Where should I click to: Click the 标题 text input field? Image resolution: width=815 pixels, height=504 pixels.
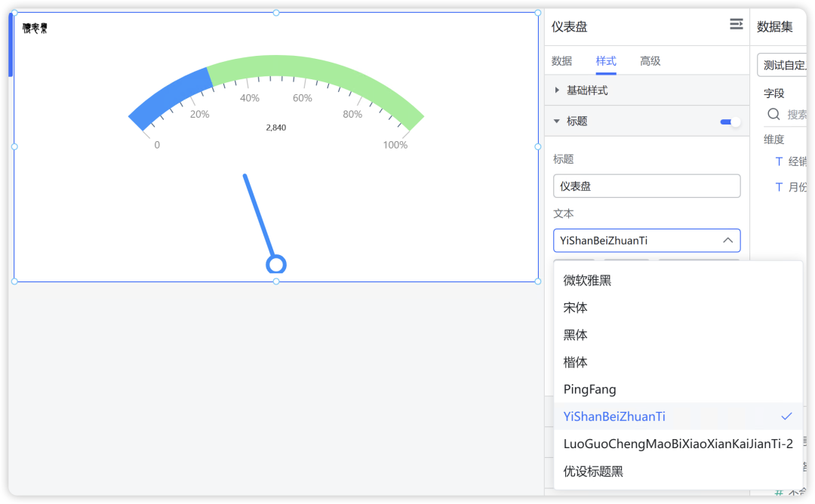coord(646,186)
